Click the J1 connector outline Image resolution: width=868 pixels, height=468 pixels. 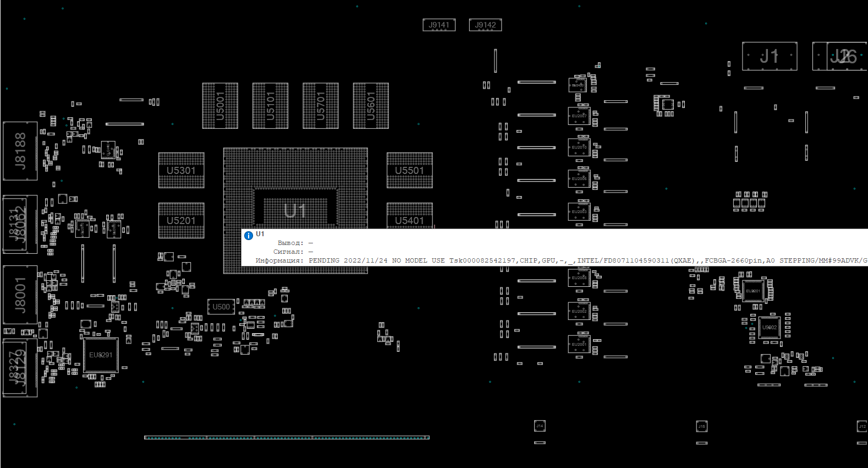pos(769,56)
